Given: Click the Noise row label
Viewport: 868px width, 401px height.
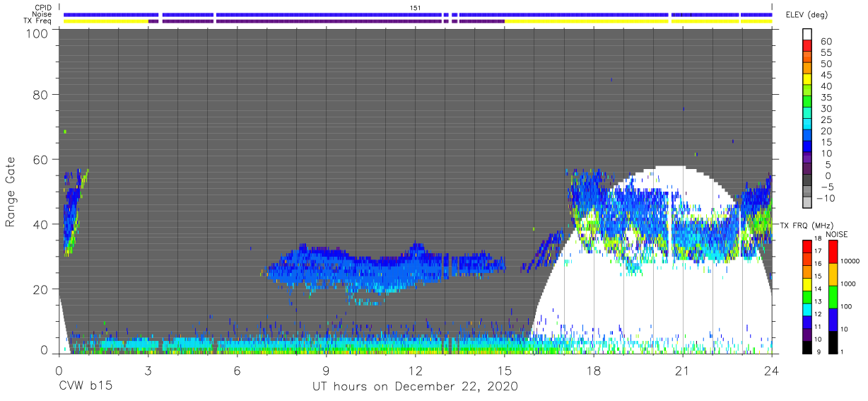Looking at the screenshot, I should tap(42, 14).
